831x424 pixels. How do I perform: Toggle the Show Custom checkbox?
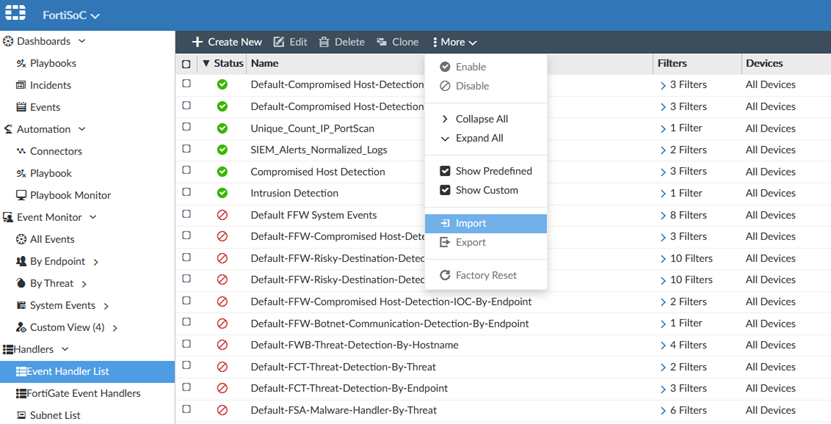(445, 190)
